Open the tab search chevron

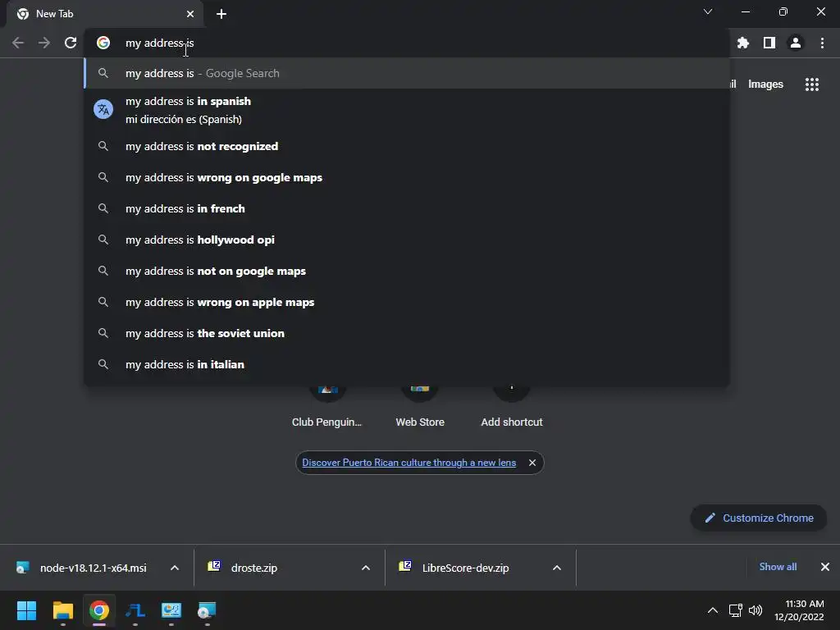coord(708,11)
